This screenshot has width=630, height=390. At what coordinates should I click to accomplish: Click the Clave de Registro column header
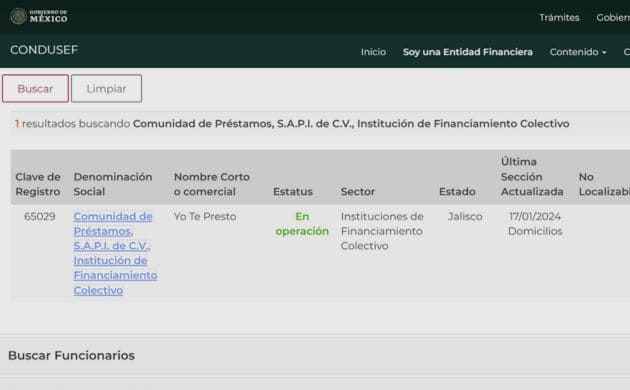(38, 184)
